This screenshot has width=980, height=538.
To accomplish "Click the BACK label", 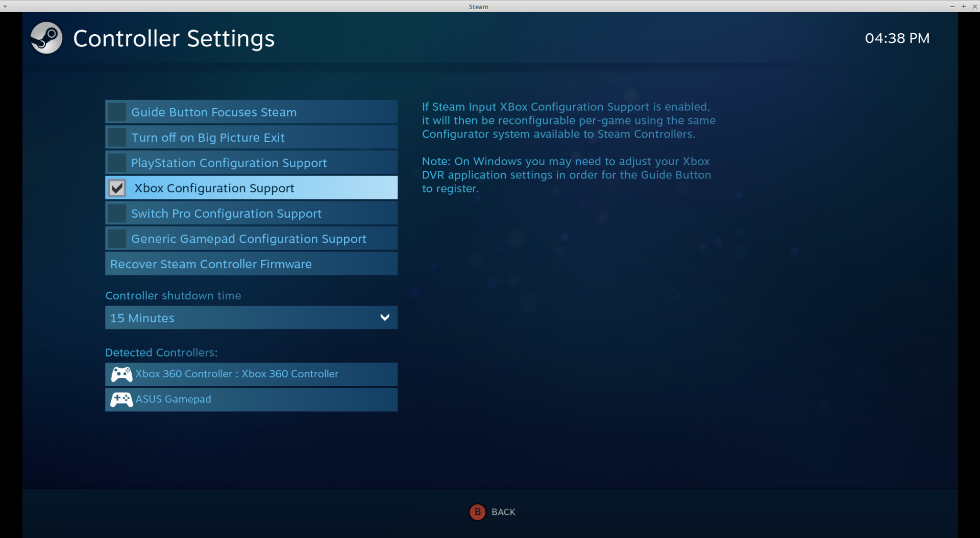I will 503,512.
